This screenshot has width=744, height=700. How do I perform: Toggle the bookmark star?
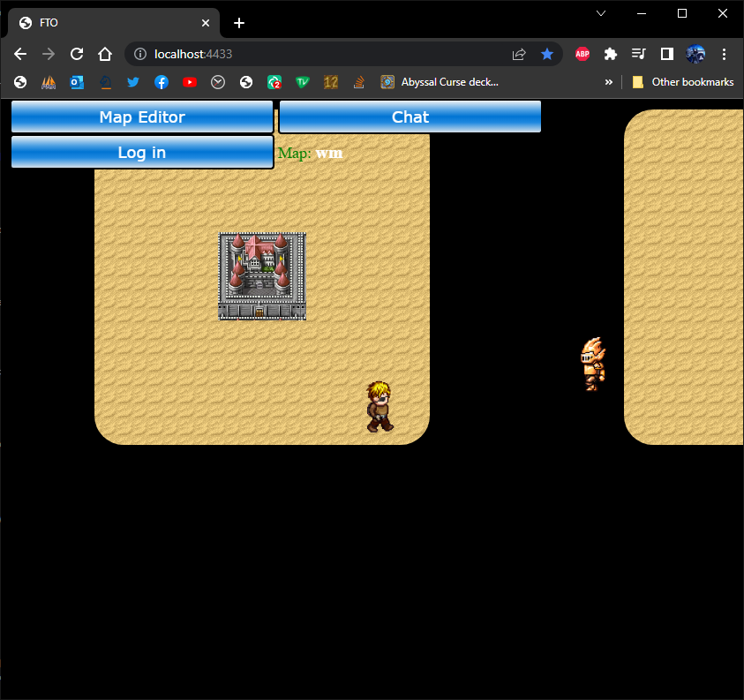coord(547,54)
